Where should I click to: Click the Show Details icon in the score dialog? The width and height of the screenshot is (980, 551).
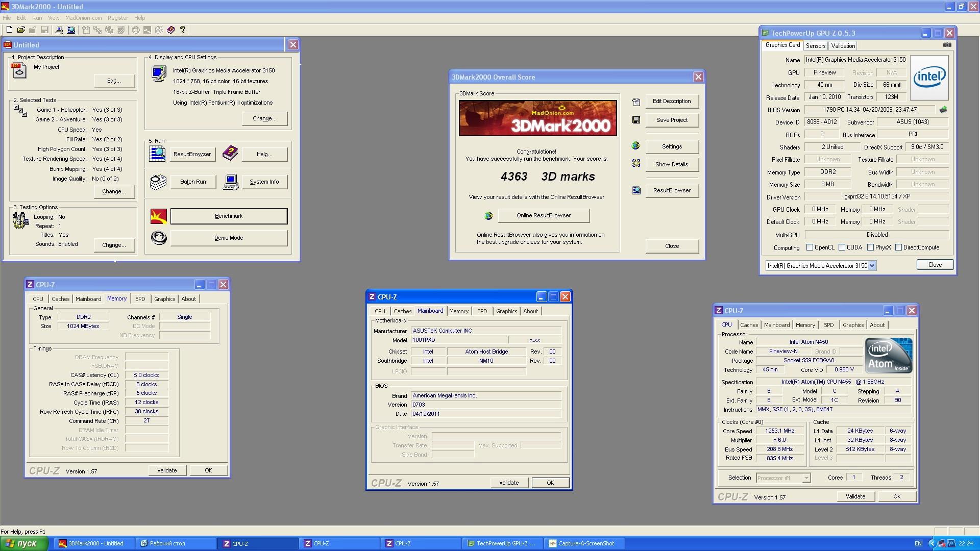click(x=636, y=164)
